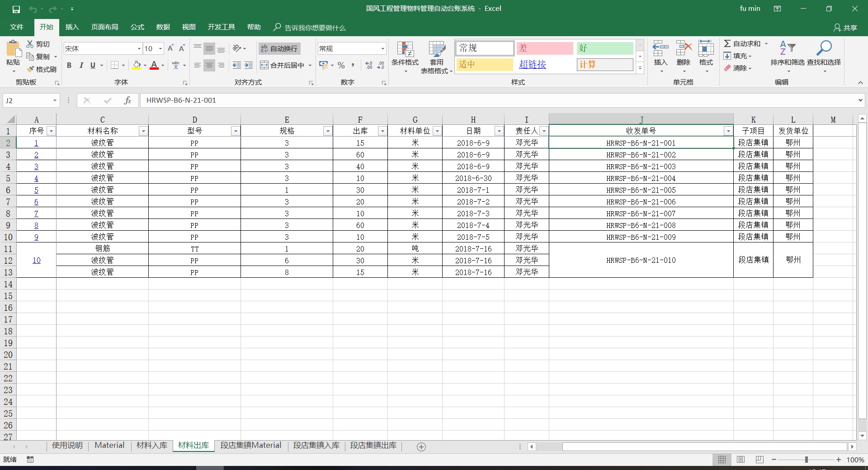Click the Cut scissors icon

[x=30, y=44]
